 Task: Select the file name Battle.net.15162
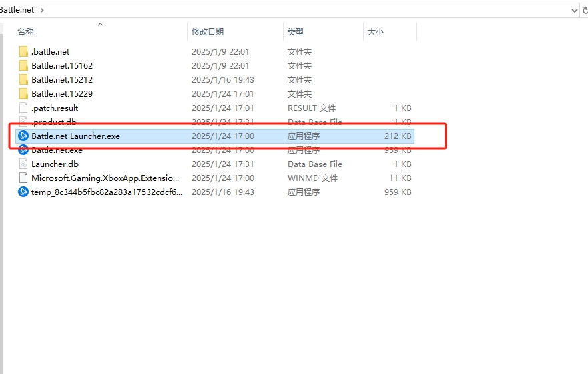62,65
